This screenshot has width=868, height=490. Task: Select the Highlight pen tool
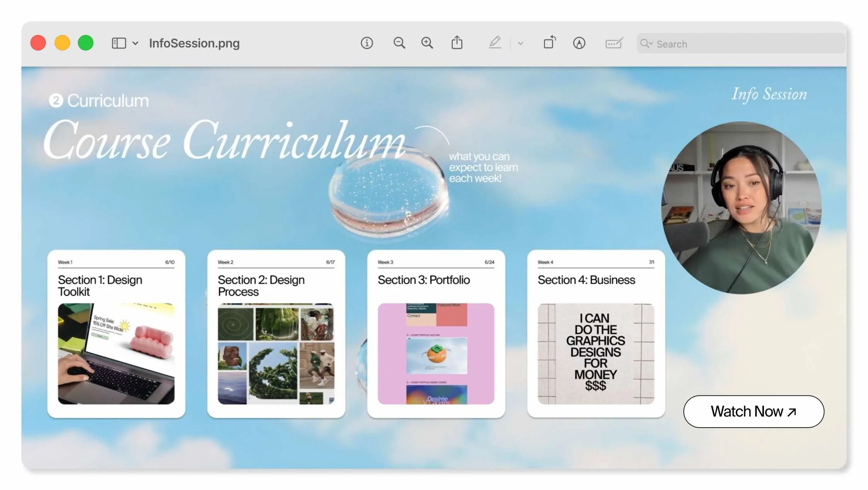495,43
